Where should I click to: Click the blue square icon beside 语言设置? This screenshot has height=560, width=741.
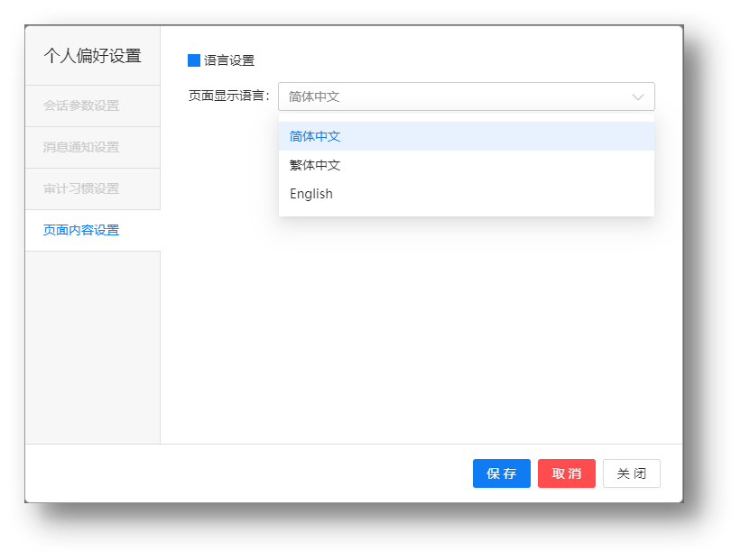[x=194, y=60]
